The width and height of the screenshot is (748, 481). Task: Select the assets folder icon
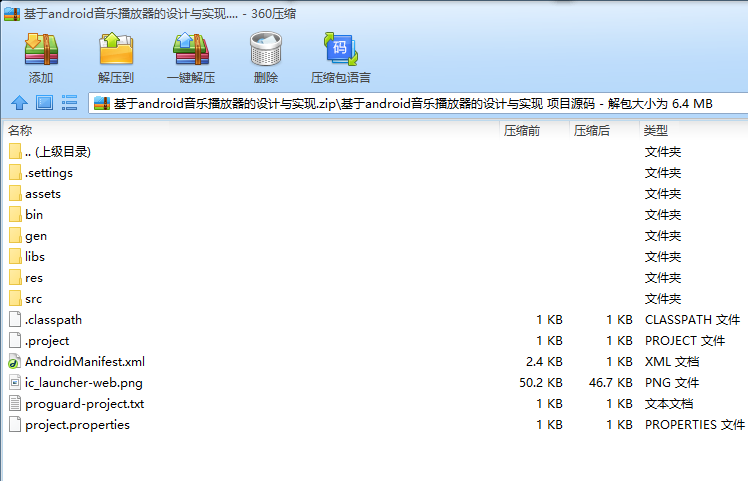pos(15,193)
